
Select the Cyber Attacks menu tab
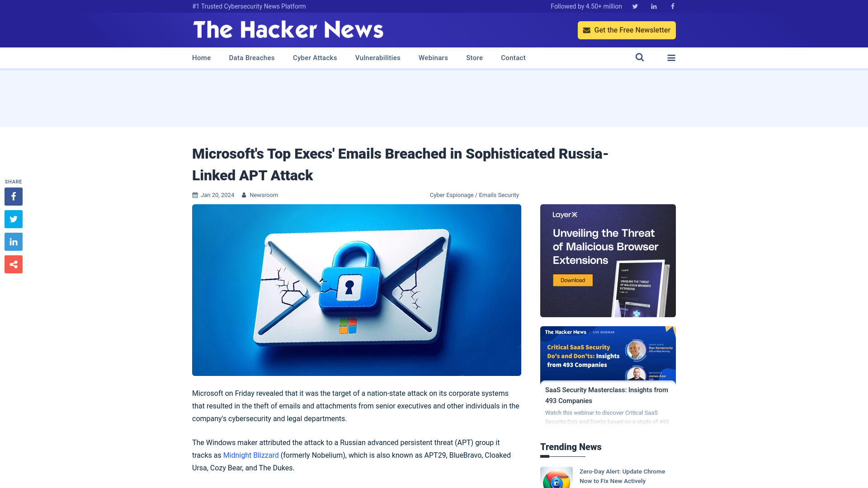[x=315, y=58]
